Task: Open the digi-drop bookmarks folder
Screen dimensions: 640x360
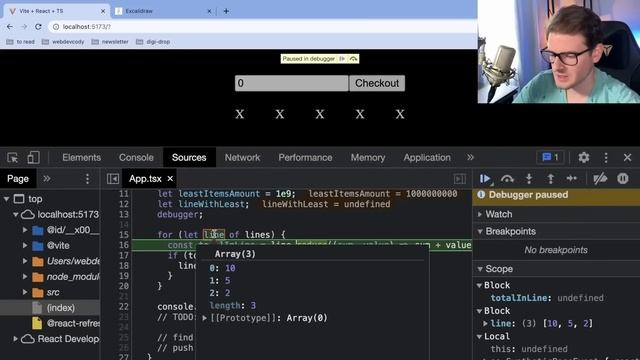Action: [x=153, y=42]
